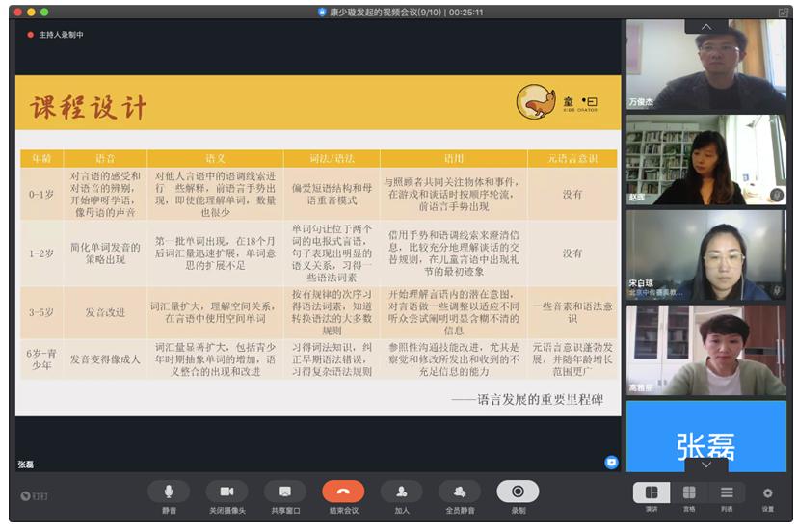Open the participant list (列表)

[x=727, y=492]
